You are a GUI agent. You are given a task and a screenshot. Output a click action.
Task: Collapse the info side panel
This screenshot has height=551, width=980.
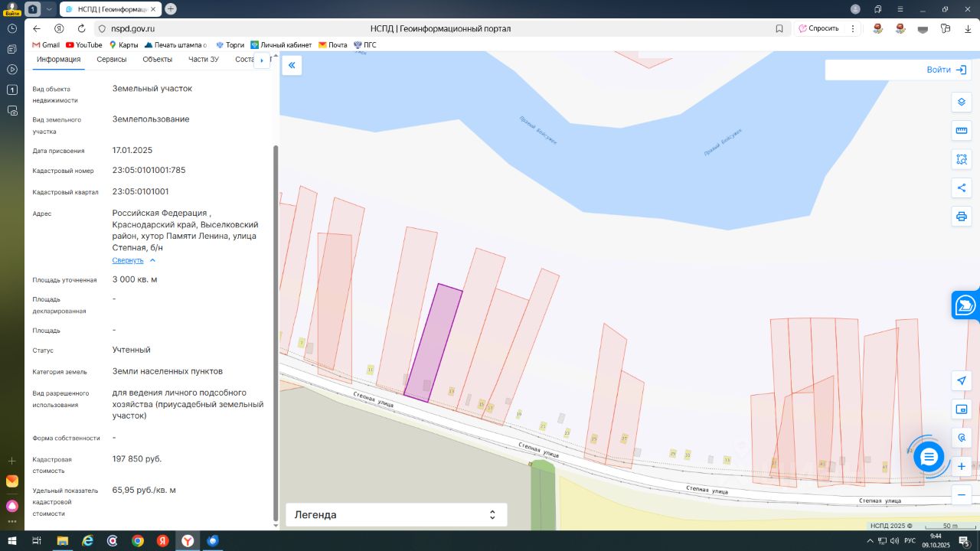(292, 66)
